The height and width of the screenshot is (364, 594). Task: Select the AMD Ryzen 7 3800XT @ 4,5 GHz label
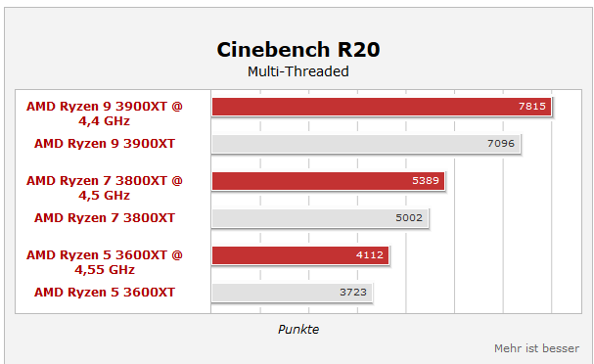pos(105,188)
